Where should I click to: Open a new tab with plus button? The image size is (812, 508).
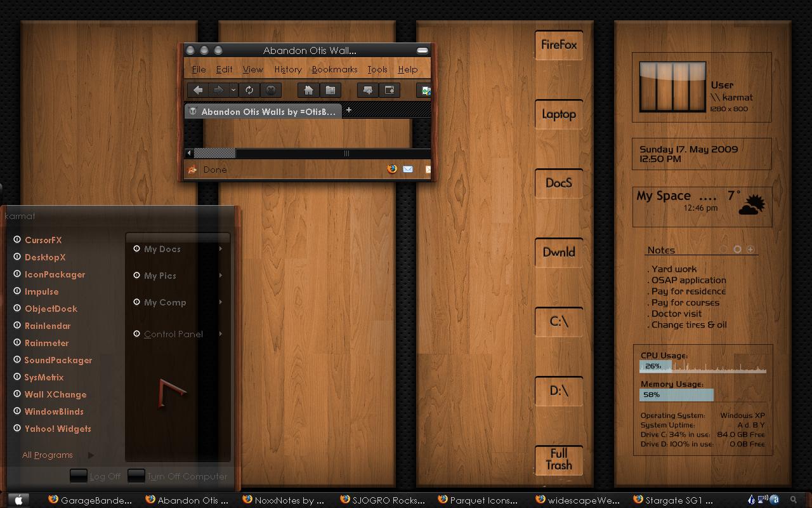[348, 110]
